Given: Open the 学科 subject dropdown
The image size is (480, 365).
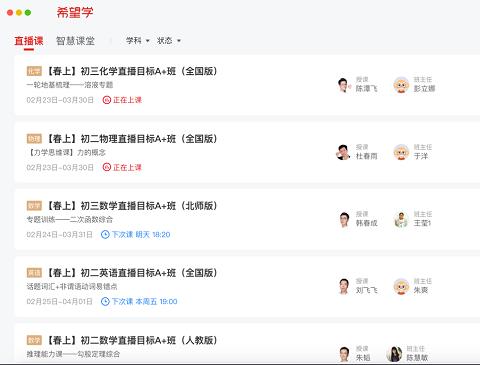Looking at the screenshot, I should coord(137,41).
